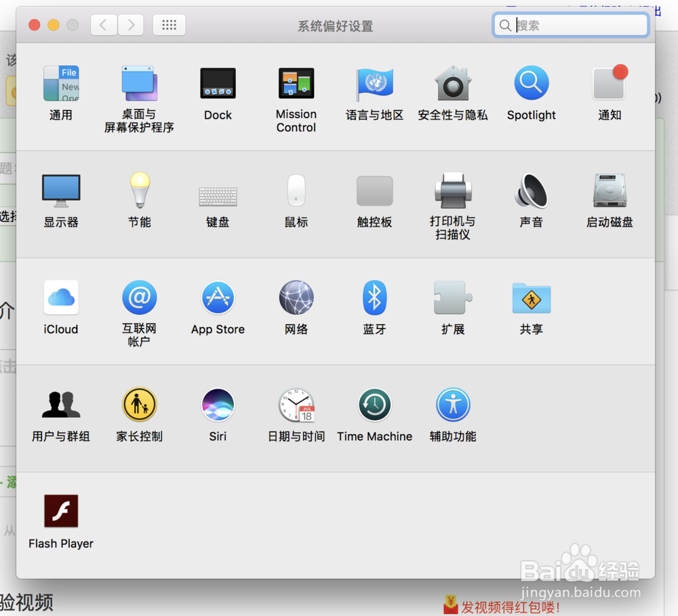
Task: Click the back navigation arrow
Action: tap(104, 24)
